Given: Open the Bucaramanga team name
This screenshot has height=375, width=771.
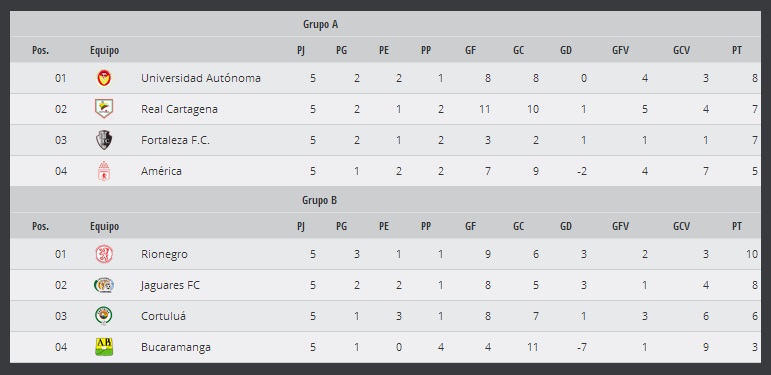Looking at the screenshot, I should pos(176,347).
